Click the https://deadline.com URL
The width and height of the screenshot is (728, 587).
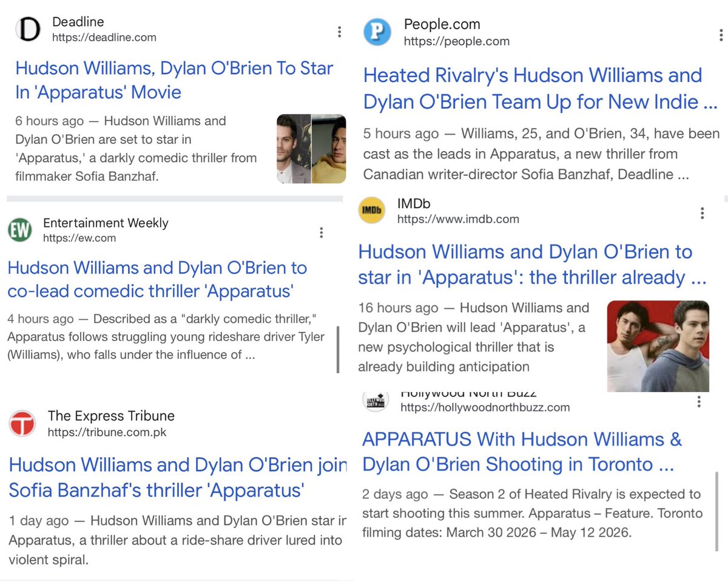pyautogui.click(x=104, y=38)
